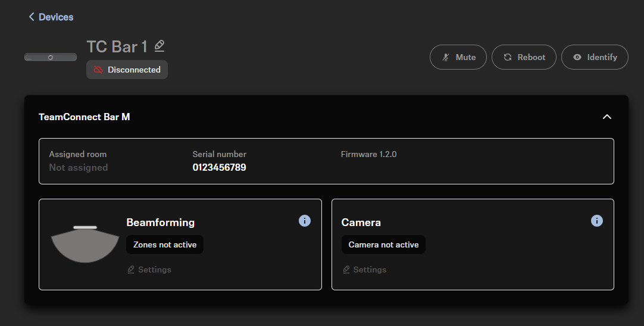Open Beamforming Settings
Screen dimensions: 644x326
(149, 269)
